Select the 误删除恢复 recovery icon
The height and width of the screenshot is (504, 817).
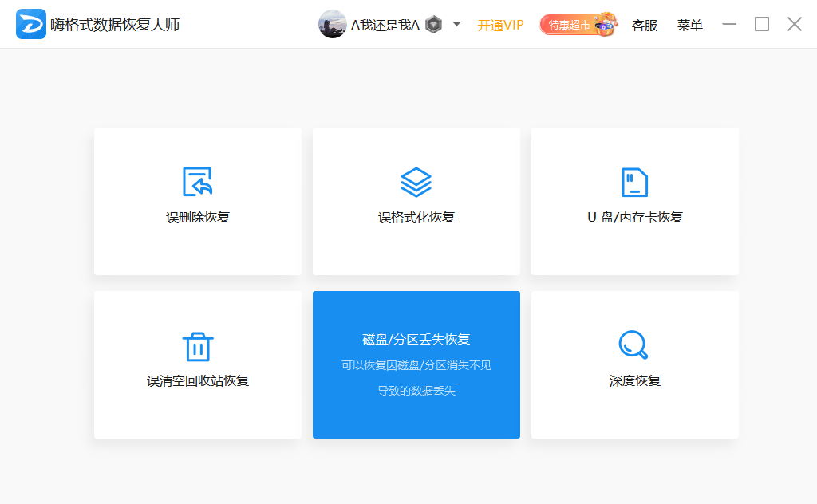[x=197, y=182]
